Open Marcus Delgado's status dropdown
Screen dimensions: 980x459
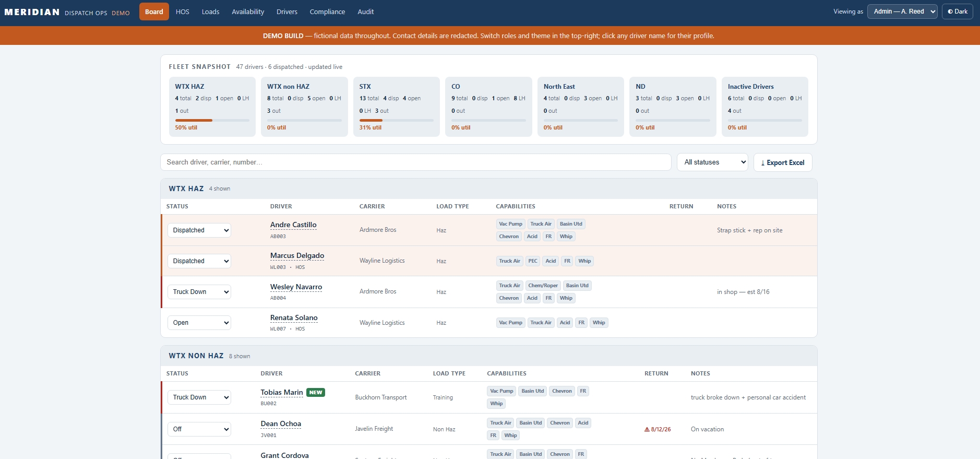(x=199, y=261)
